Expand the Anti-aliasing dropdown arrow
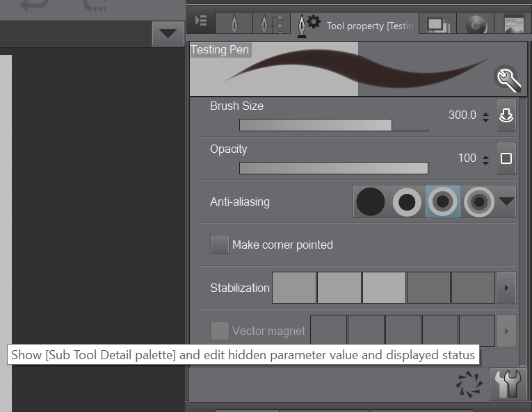Screen dimensions: 532x412 click(x=506, y=201)
